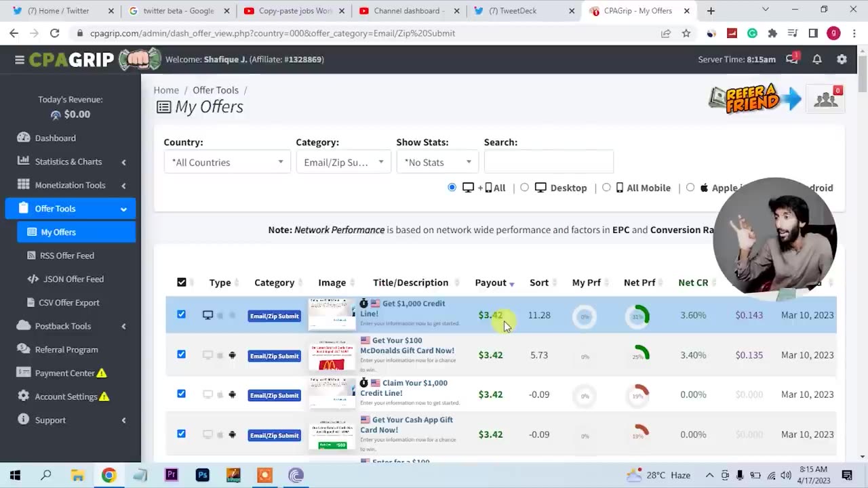Open Account Settings in sidebar

pyautogui.click(x=66, y=397)
